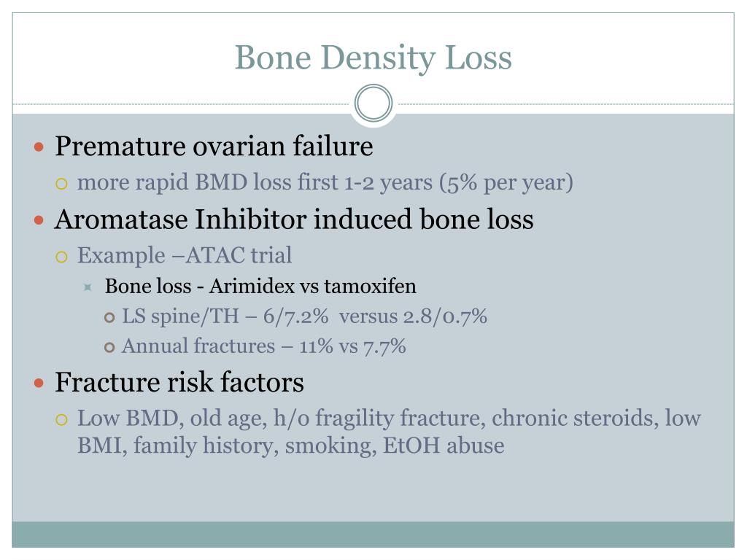This screenshot has height=560, width=747.
Task: Click the Bone Density Loss slide title
Action: pyautogui.click(x=373, y=58)
